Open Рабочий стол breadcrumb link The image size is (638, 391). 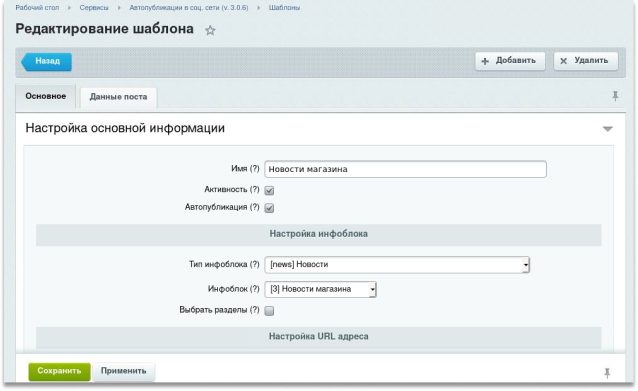pos(37,8)
